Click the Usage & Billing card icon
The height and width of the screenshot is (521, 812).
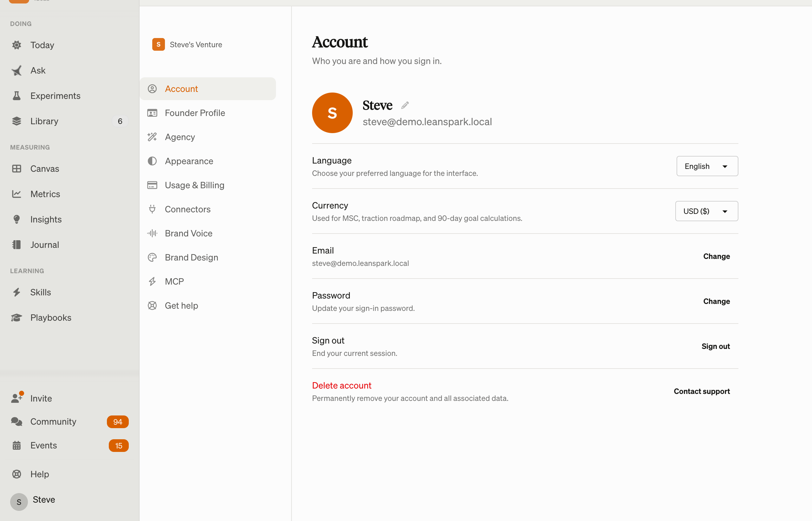tap(152, 185)
